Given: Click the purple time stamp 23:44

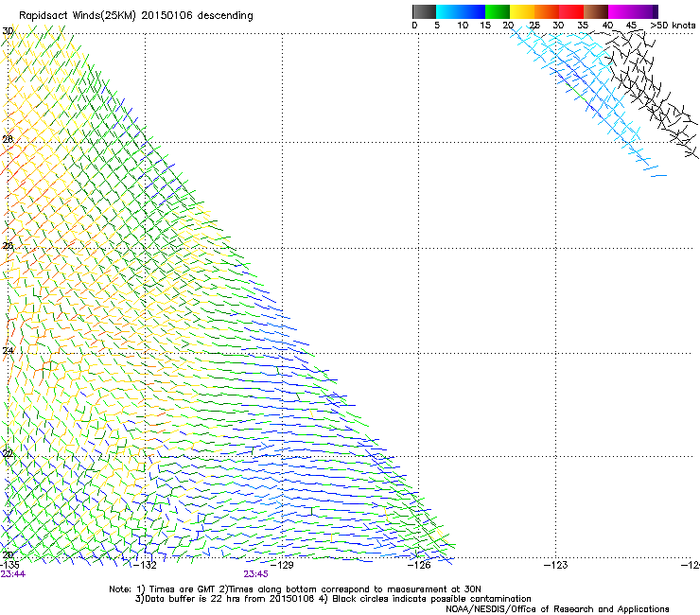Looking at the screenshot, I should (x=13, y=574).
